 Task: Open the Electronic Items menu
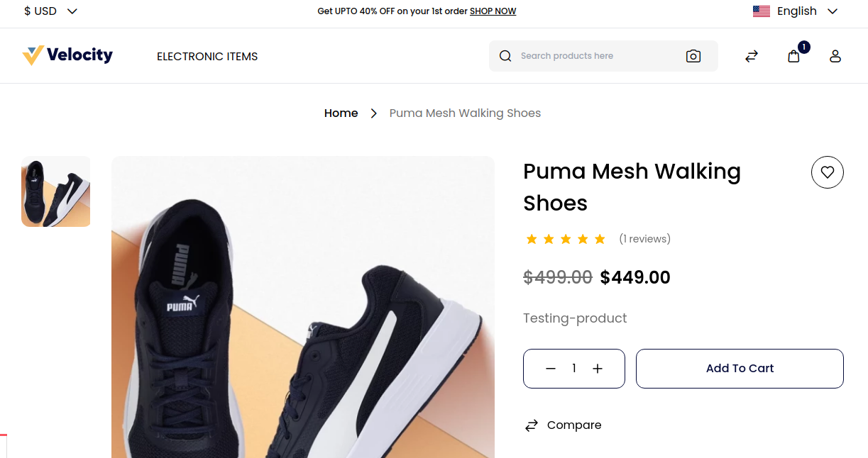(x=207, y=56)
